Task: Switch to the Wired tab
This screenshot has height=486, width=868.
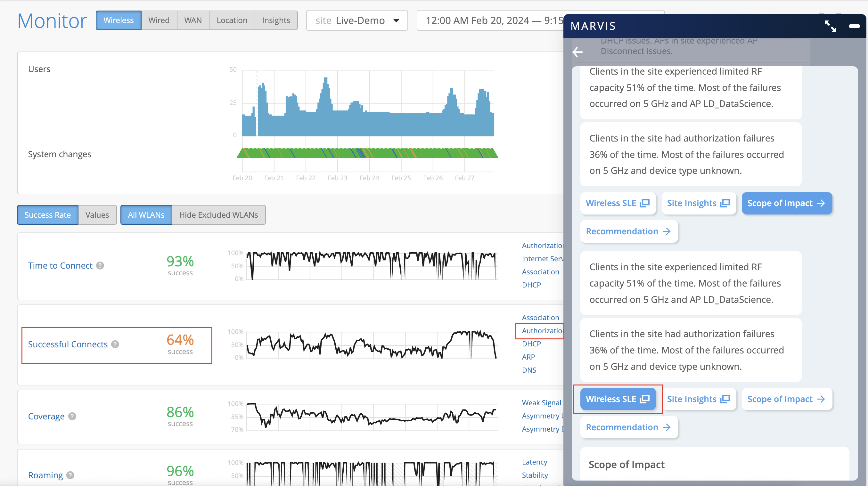Action: (x=159, y=20)
